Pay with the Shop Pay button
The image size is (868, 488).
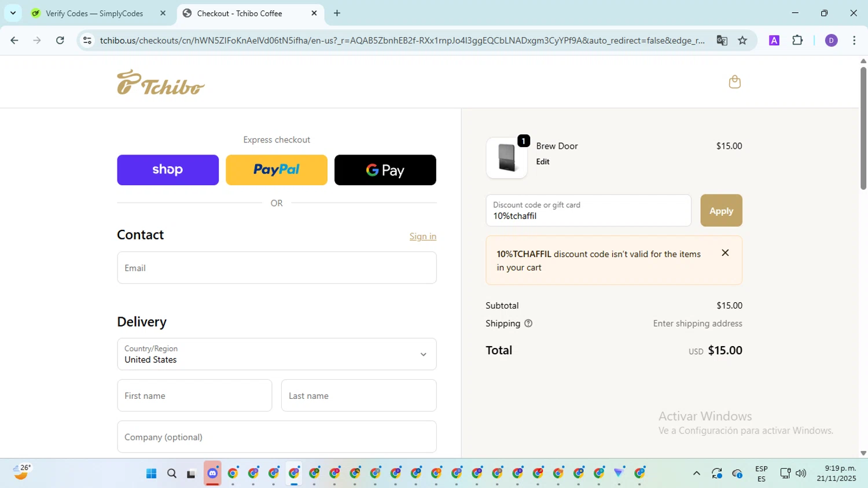[168, 170]
